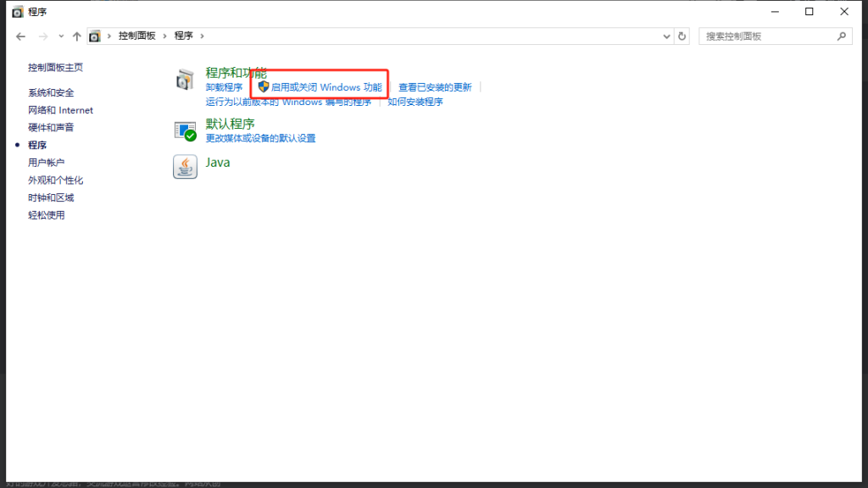Click the Java coffee cup icon

pos(185,167)
